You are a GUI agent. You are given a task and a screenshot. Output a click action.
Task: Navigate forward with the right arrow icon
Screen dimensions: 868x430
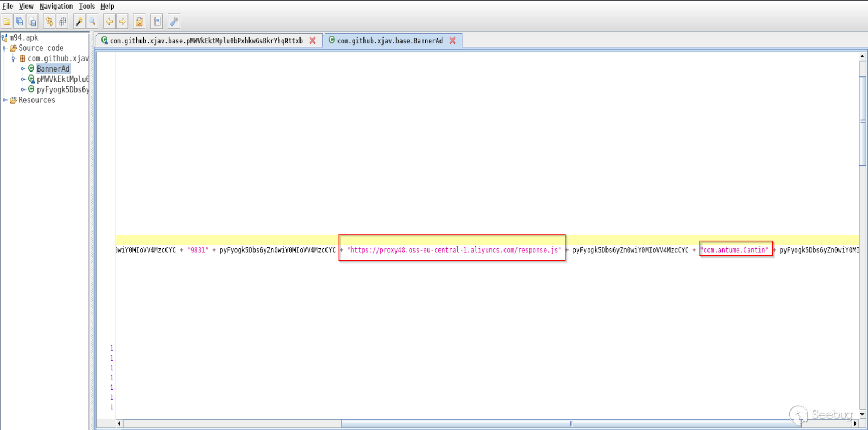pyautogui.click(x=123, y=22)
